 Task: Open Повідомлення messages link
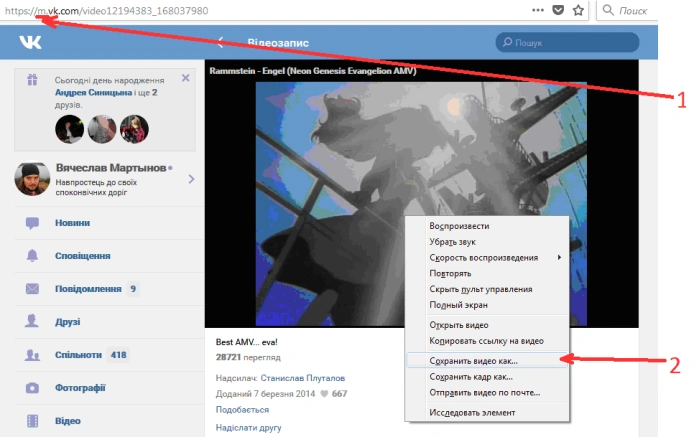click(88, 289)
